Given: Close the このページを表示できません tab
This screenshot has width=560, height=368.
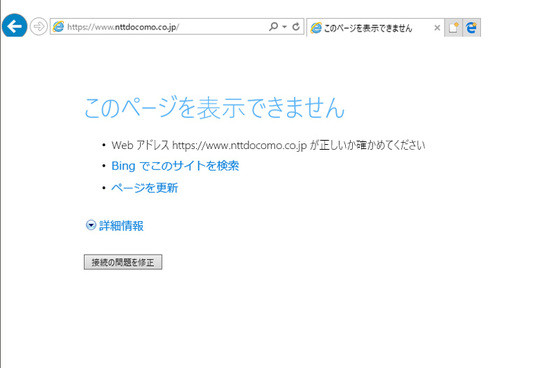Looking at the screenshot, I should coord(437,28).
